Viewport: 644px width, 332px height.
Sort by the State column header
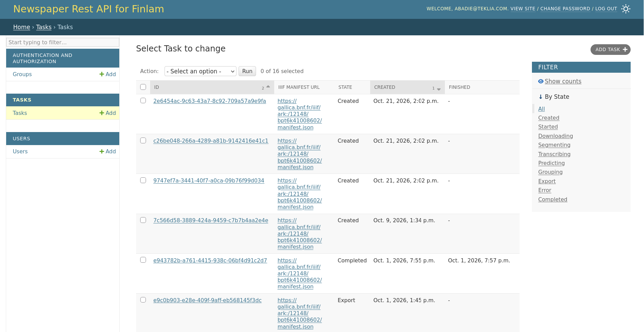click(345, 87)
